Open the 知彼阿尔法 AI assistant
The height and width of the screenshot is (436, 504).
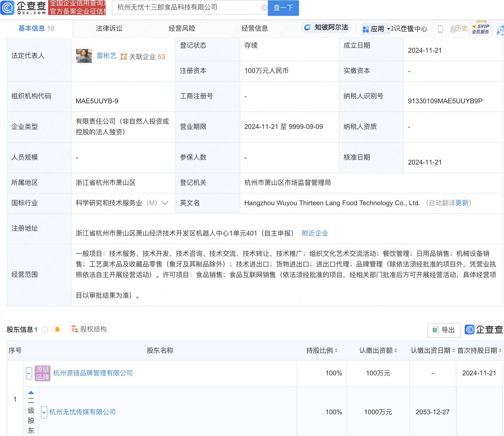click(326, 28)
